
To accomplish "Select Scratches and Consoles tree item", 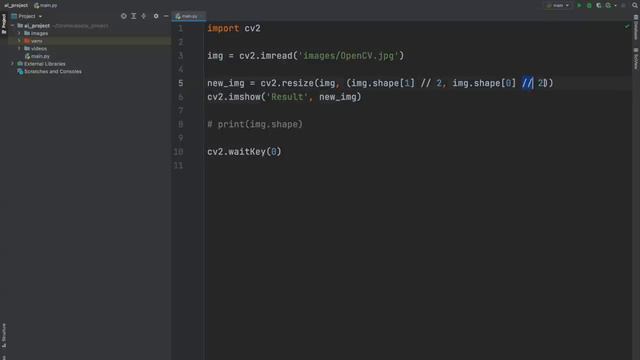I will 49,71.
